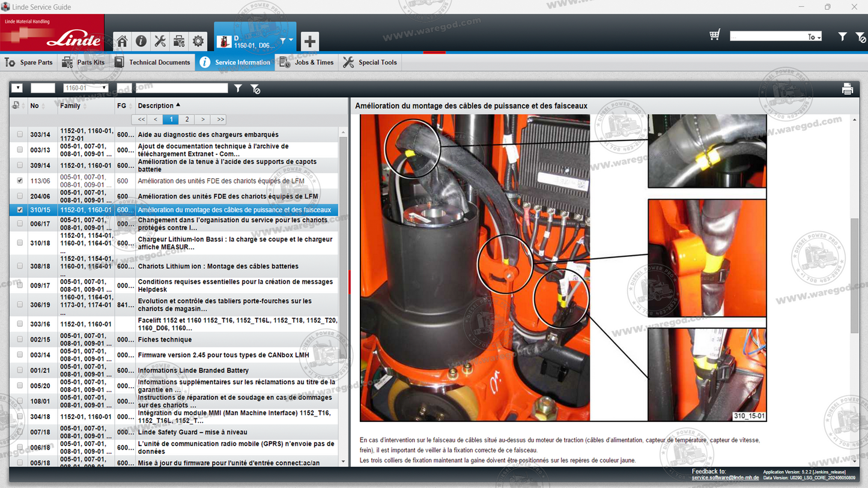The height and width of the screenshot is (488, 868).
Task: Print the current service document
Action: click(848, 88)
